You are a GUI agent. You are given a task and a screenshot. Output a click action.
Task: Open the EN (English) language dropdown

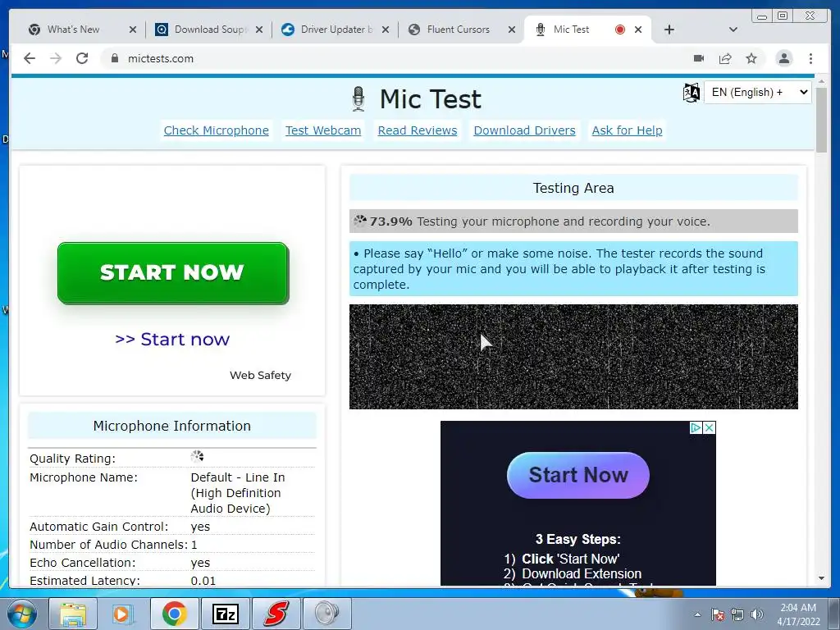tap(757, 92)
